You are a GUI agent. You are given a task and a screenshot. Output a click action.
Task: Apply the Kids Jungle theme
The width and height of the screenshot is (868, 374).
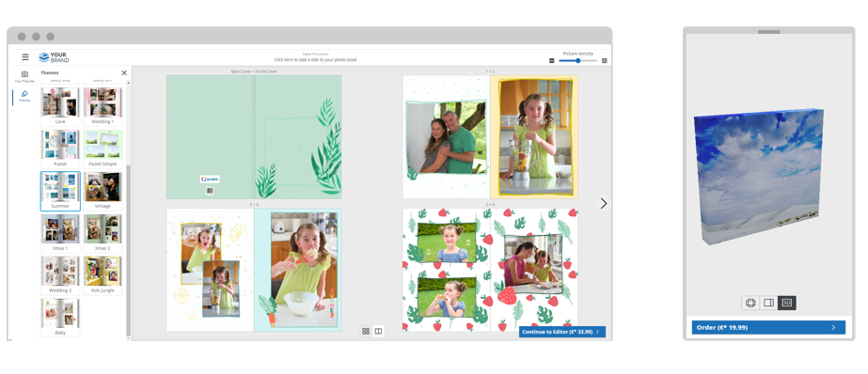pos(103,275)
